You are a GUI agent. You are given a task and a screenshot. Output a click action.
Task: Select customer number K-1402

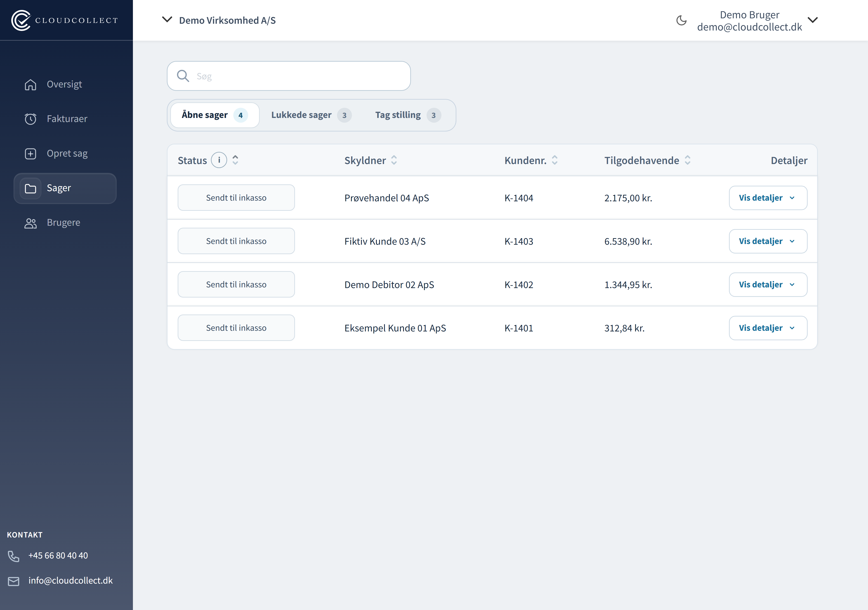pos(519,285)
